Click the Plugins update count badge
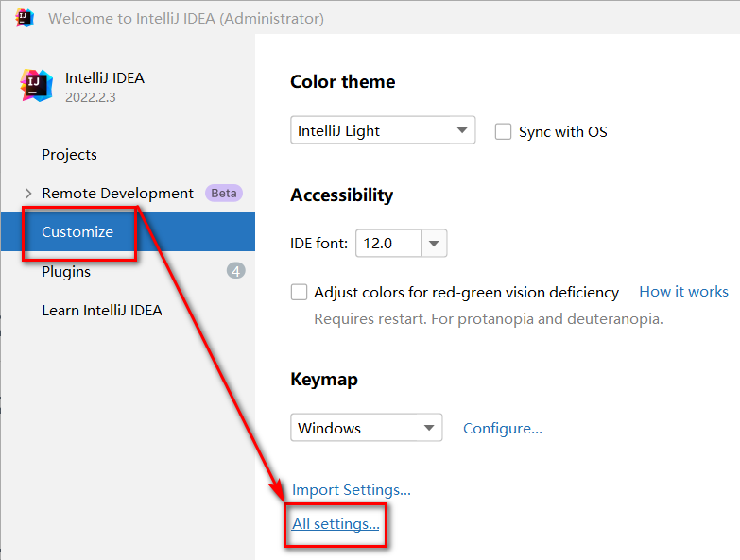Viewport: 740px width, 560px height. [235, 272]
